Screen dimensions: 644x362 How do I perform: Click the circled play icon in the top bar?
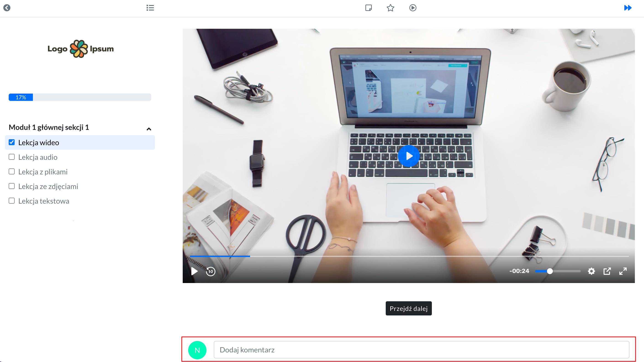tap(413, 8)
